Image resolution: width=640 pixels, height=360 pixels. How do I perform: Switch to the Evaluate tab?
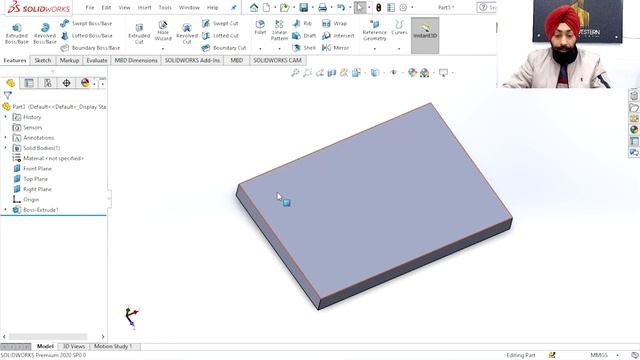[97, 60]
